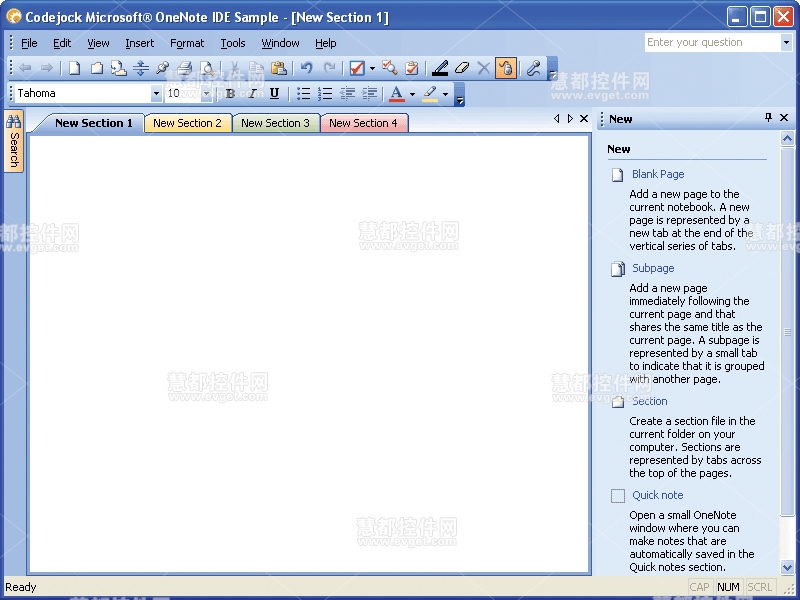This screenshot has width=800, height=600.
Task: Open the Tahoma font name dropdown
Action: [156, 93]
